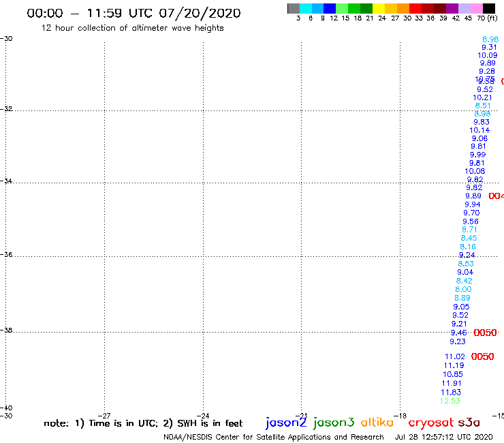Click the legend tick label 45
Screen dimensions: 504x443
(x=468, y=18)
